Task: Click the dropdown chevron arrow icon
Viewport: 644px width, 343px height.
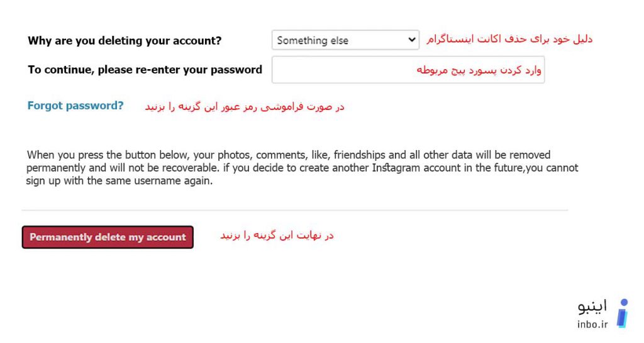Action: click(x=411, y=40)
